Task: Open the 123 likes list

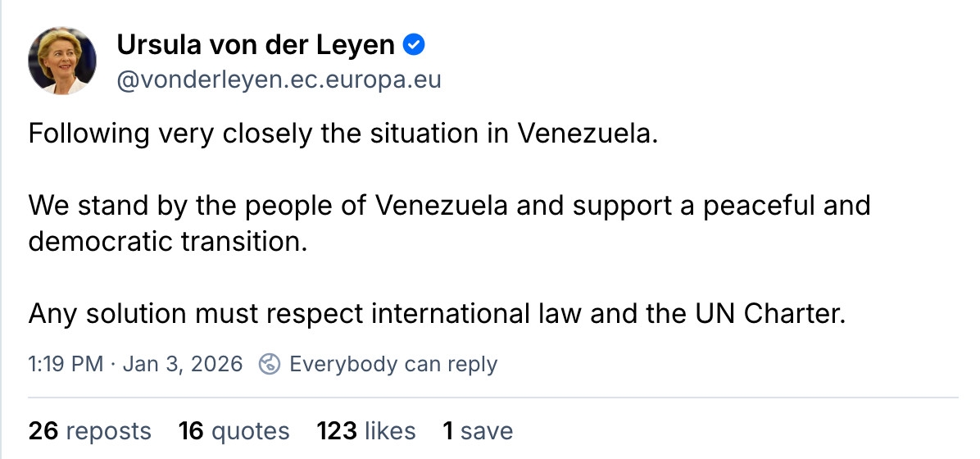Action: click(x=365, y=431)
